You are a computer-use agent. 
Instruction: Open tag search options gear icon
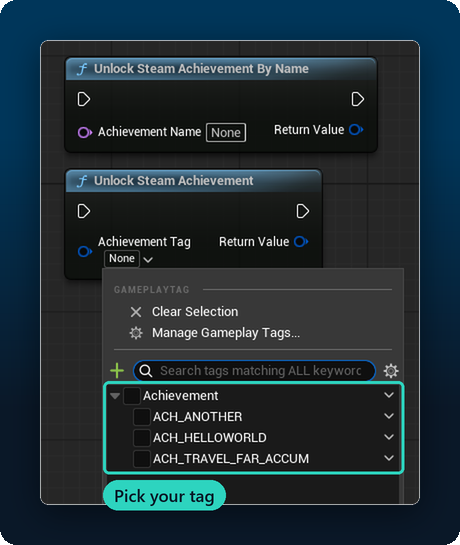(x=391, y=371)
